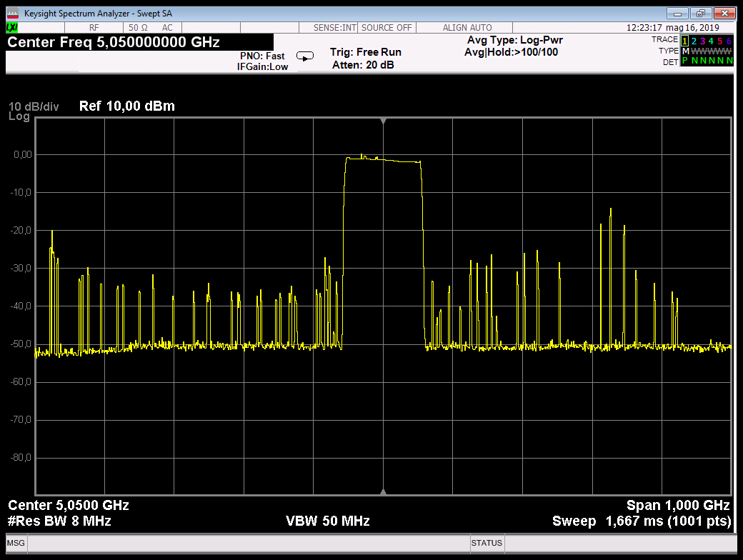The width and height of the screenshot is (743, 560).
Task: Click the RF input status cell
Action: pos(94,28)
